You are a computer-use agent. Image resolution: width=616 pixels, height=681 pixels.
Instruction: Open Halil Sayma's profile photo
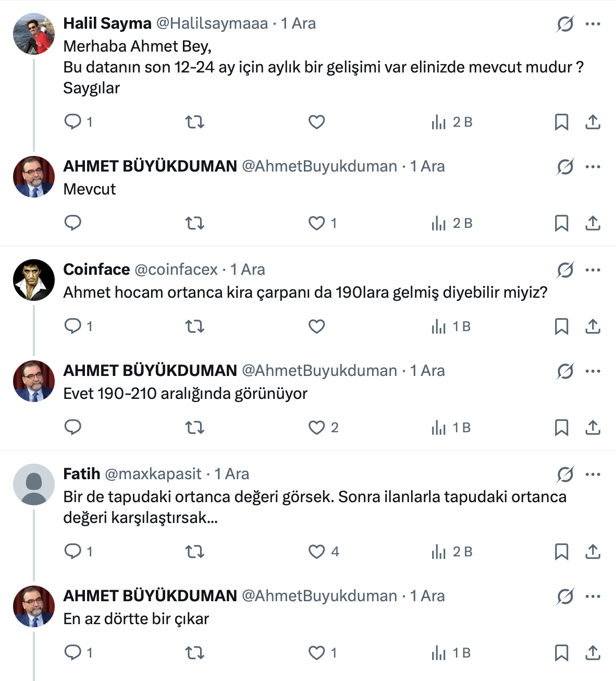click(x=34, y=34)
